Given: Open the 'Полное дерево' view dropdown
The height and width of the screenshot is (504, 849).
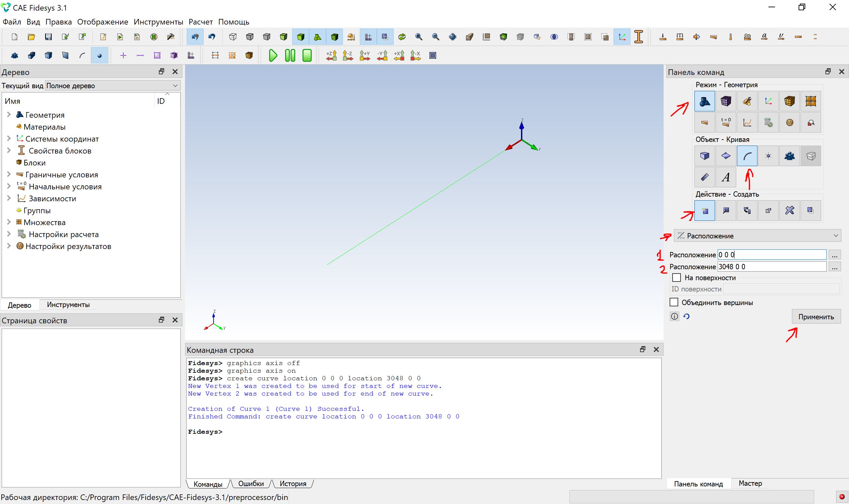Looking at the screenshot, I should [x=112, y=86].
